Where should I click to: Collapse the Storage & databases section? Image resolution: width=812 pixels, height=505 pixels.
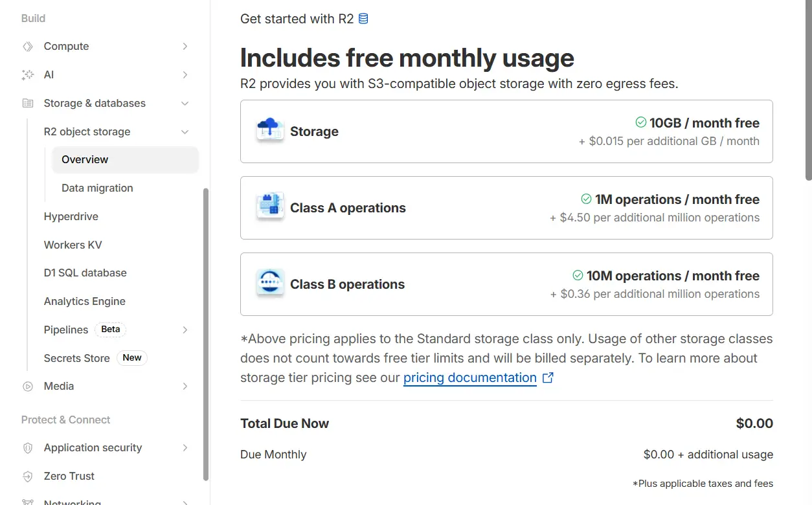(185, 104)
